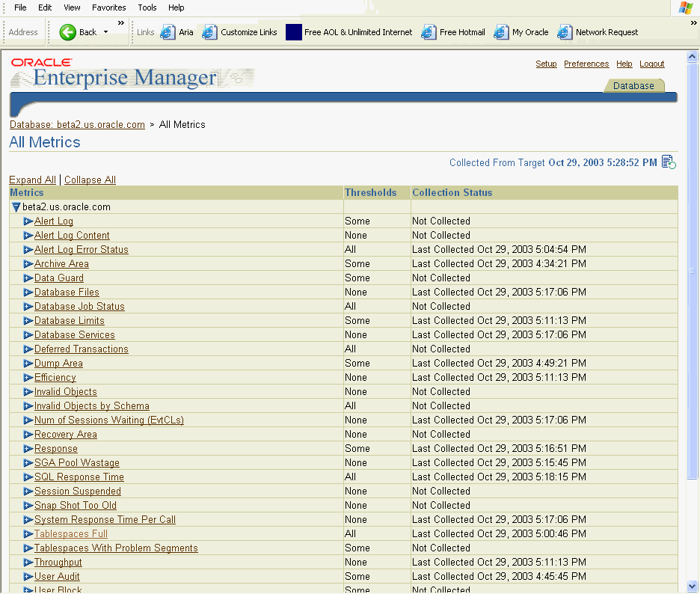Click the Customize Links icon
This screenshot has height=594, width=700.
point(208,32)
